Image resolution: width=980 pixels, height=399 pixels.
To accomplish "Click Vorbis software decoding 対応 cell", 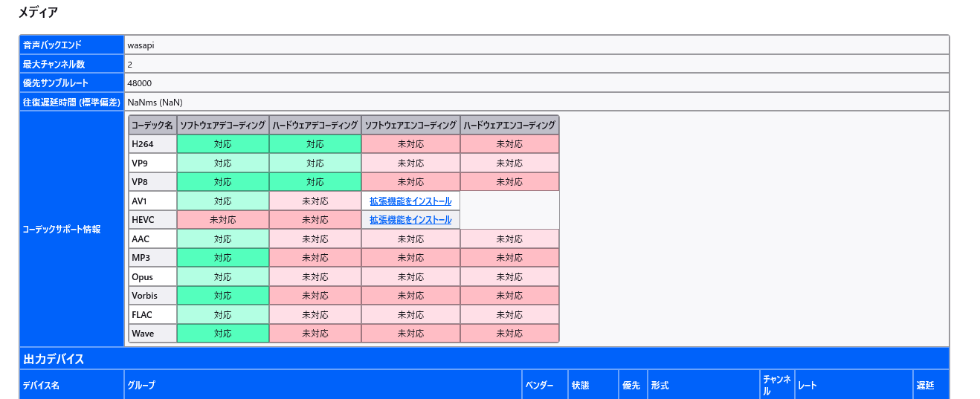I will (x=223, y=296).
